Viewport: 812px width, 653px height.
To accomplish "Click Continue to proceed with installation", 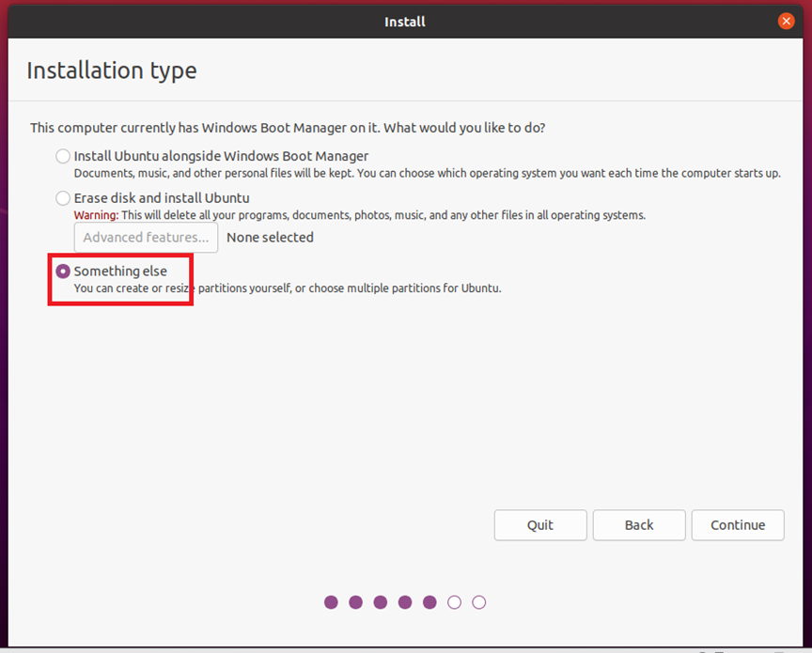I will click(x=738, y=525).
